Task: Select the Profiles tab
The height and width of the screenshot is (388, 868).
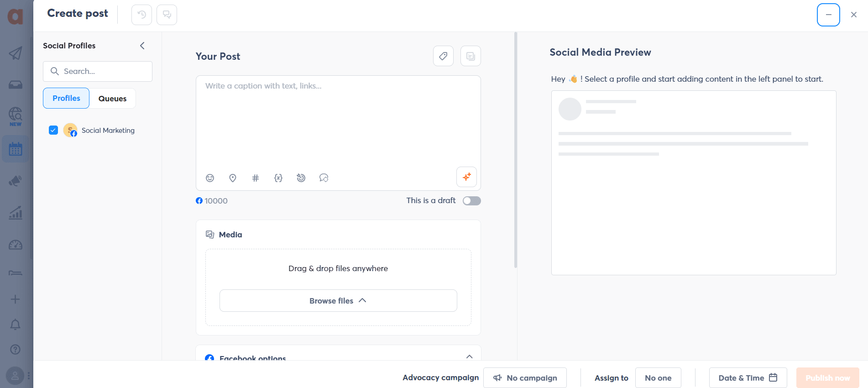Action: (x=66, y=99)
